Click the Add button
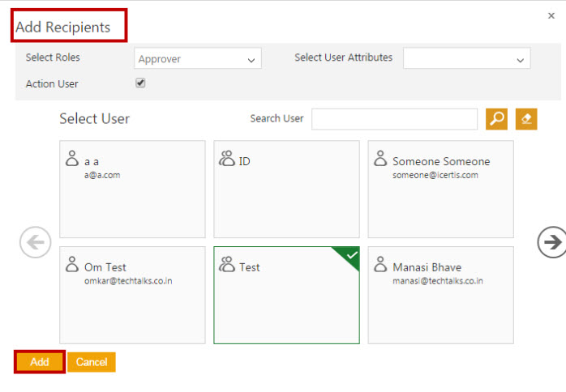 [x=40, y=362]
